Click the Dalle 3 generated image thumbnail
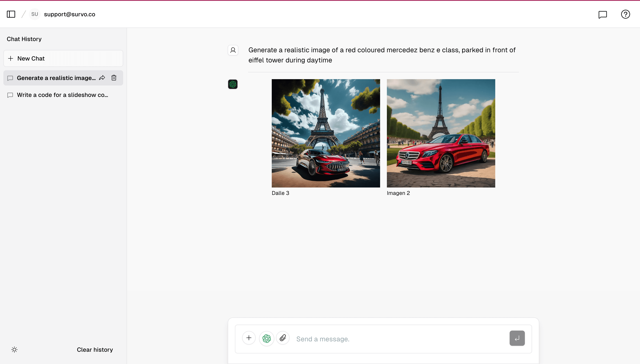 click(x=326, y=133)
